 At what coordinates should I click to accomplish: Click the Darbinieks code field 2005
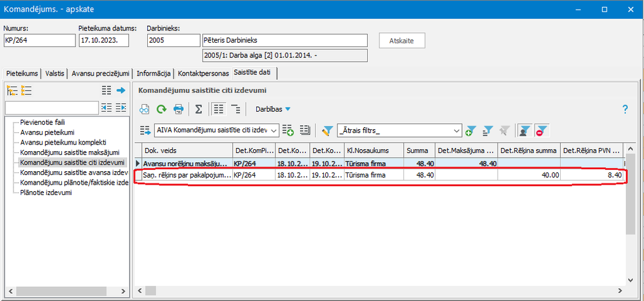click(x=174, y=41)
